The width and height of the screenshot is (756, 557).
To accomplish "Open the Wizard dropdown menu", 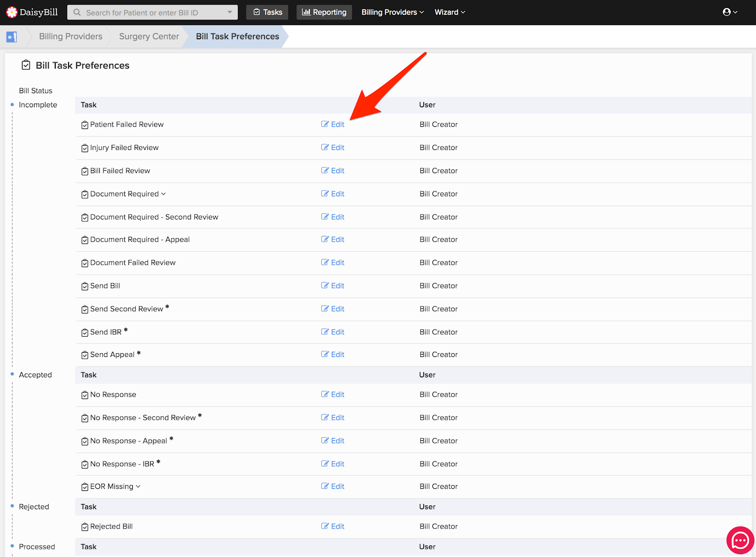I will pyautogui.click(x=450, y=12).
